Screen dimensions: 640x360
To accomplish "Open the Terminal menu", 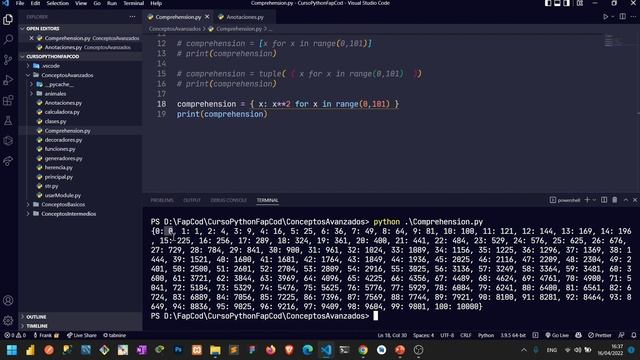I will [134, 3].
